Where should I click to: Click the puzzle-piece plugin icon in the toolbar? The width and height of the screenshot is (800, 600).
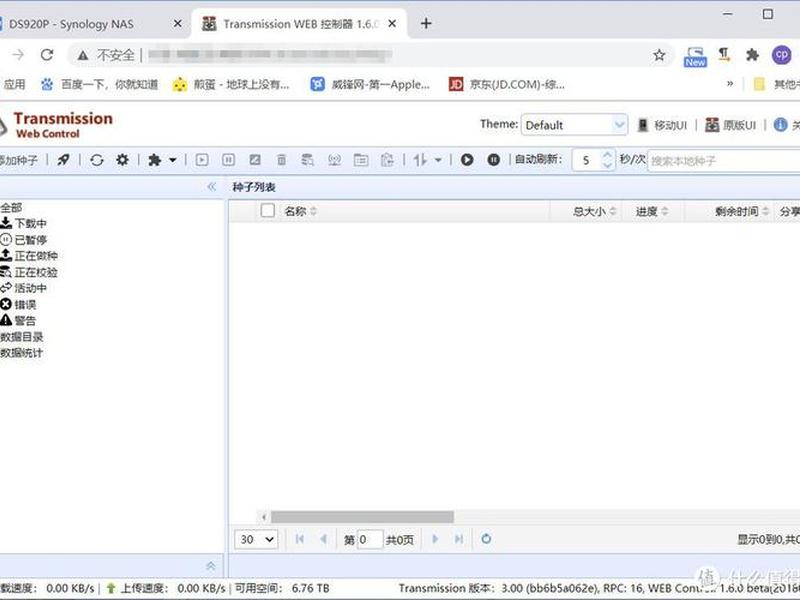click(155, 160)
